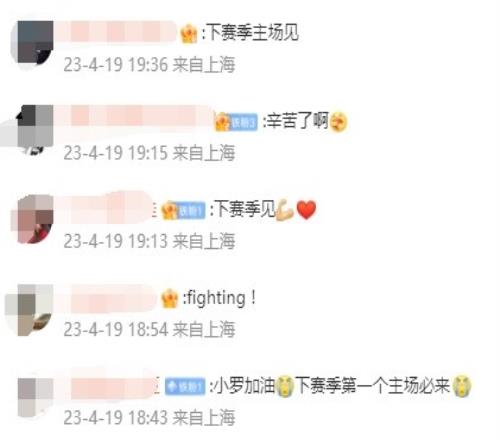Open the avatar of the 下赛季见 commenter

click(x=33, y=219)
